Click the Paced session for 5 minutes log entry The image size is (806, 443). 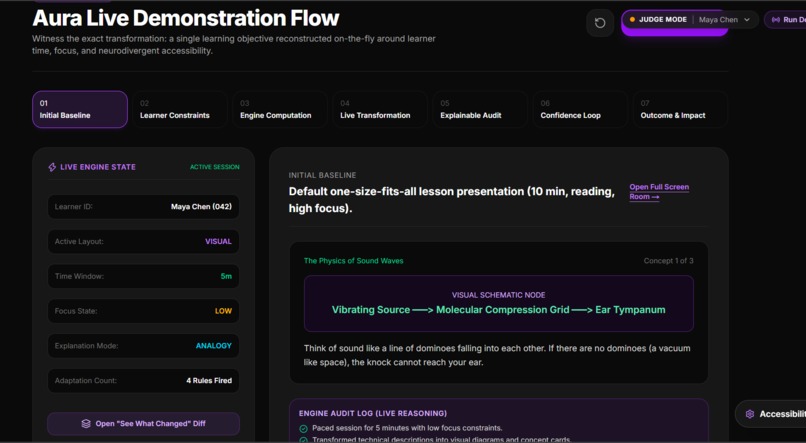tap(407, 428)
